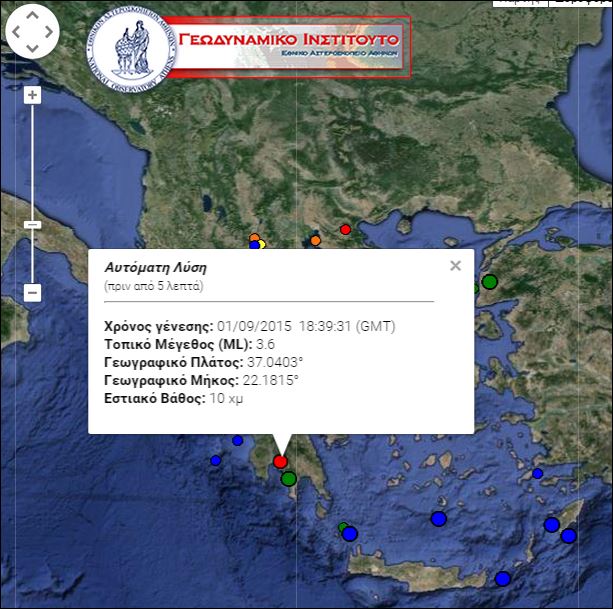Pan the map down with the bottom arrow
The width and height of the screenshot is (613, 609).
pyautogui.click(x=32, y=48)
